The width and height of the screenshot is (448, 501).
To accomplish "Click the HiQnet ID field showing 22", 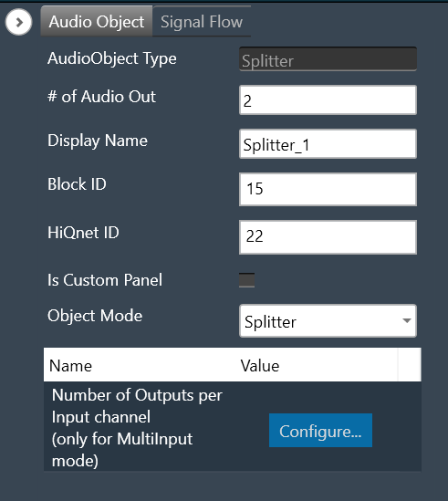I will pos(328,237).
